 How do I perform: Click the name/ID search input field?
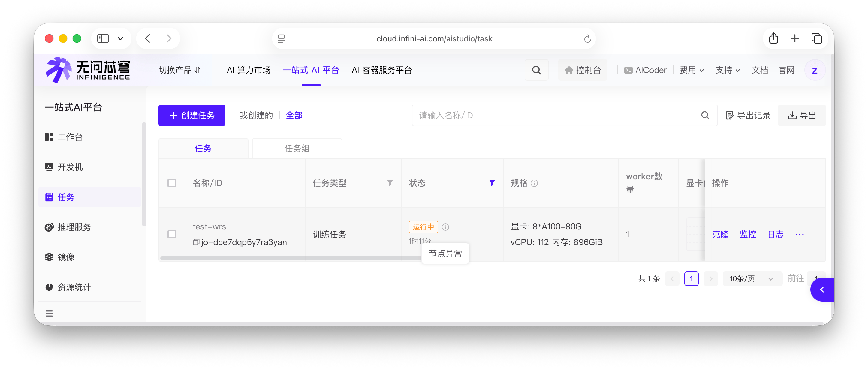pyautogui.click(x=556, y=115)
